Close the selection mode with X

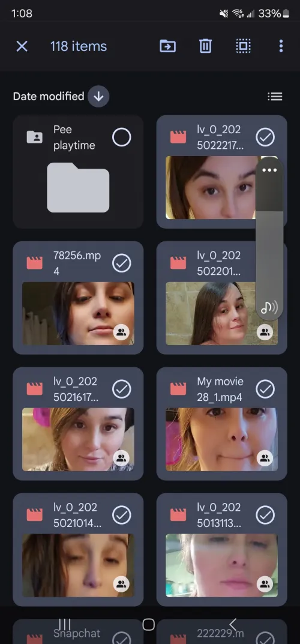pyautogui.click(x=22, y=46)
